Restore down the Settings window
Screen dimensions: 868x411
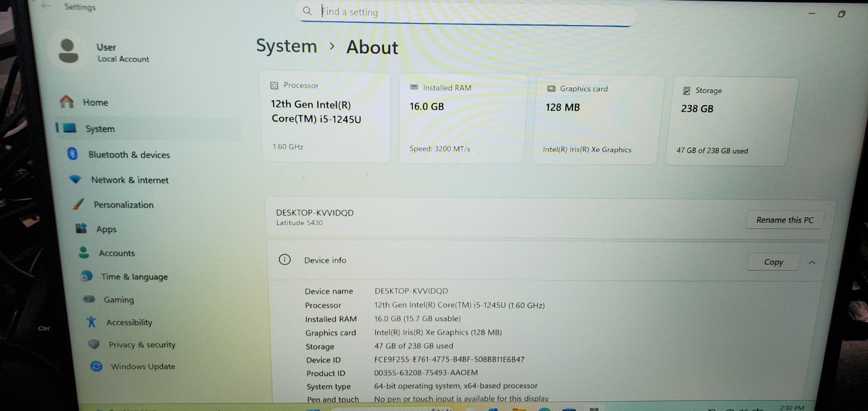[x=841, y=14]
